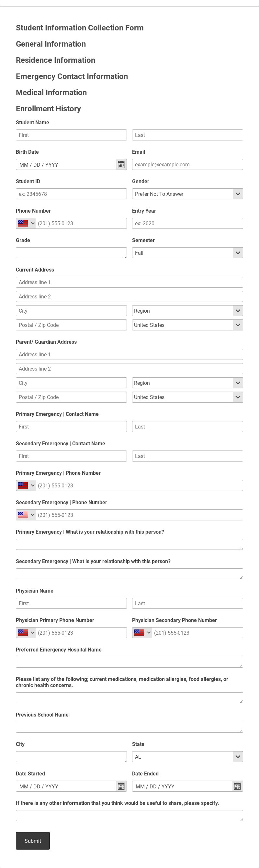Open Current Address country dropdown United States

tap(187, 325)
